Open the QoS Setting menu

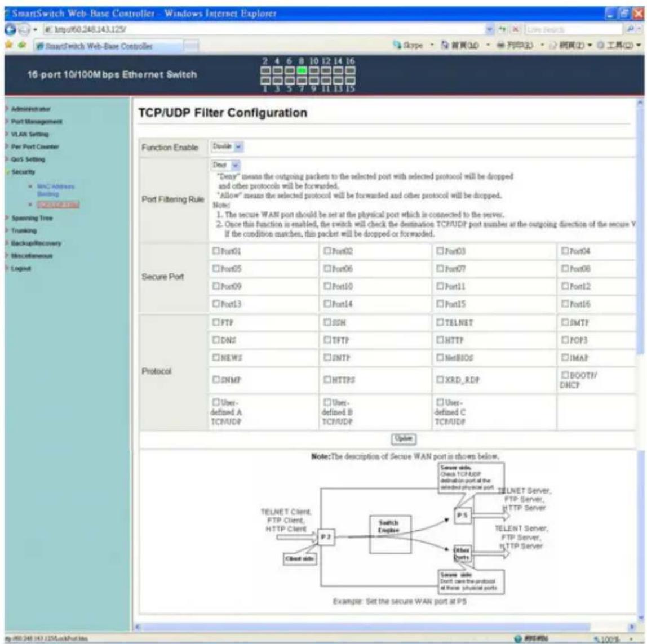click(28, 159)
